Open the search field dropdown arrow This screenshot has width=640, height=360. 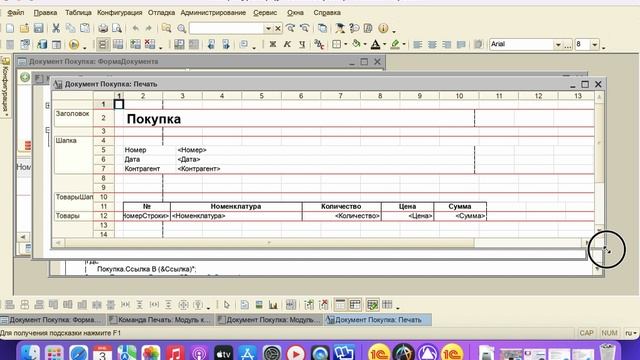[268, 29]
